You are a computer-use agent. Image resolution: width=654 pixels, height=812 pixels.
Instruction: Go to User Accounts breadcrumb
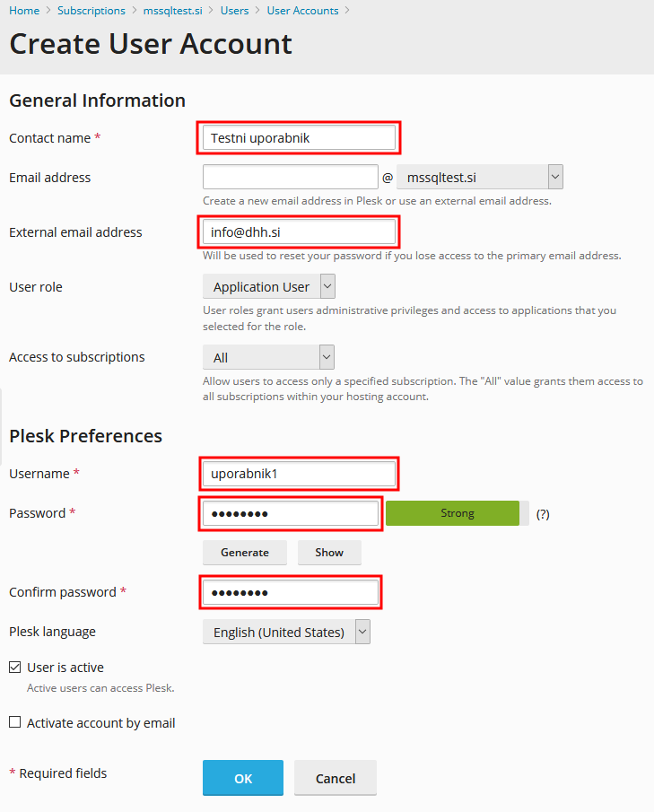point(302,11)
